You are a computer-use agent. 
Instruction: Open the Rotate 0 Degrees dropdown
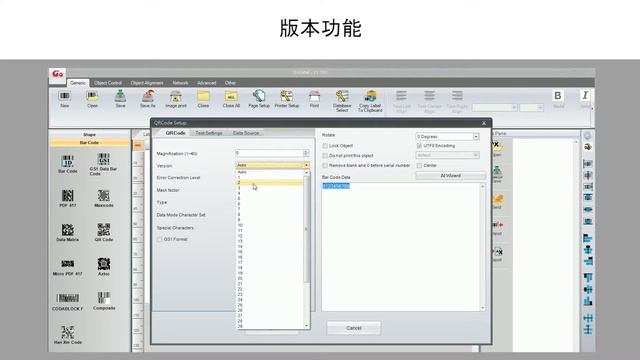(x=476, y=137)
